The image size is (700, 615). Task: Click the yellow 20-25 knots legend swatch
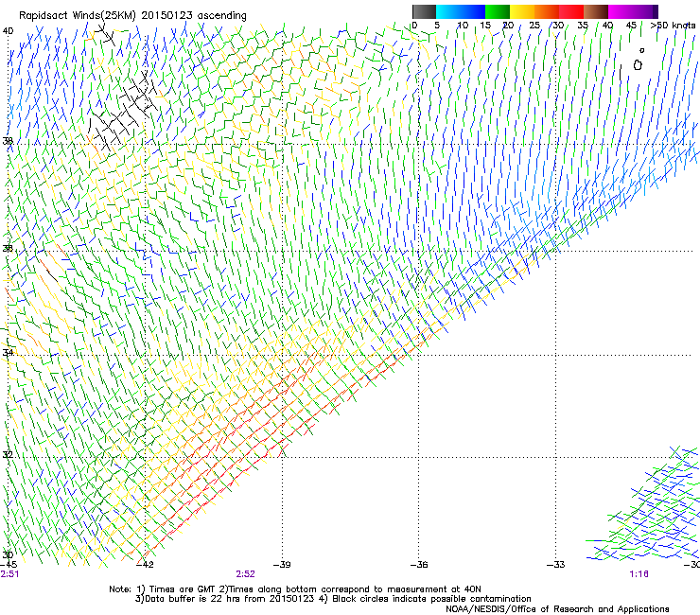[x=522, y=11]
